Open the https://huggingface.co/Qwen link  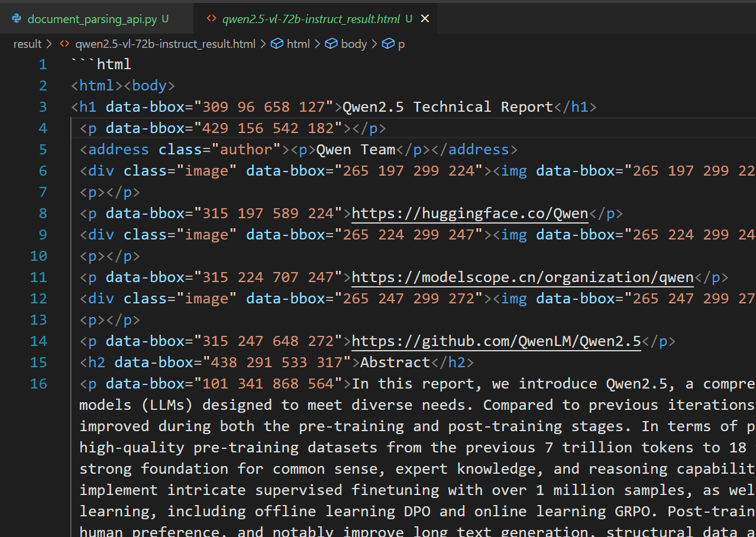[x=470, y=213]
